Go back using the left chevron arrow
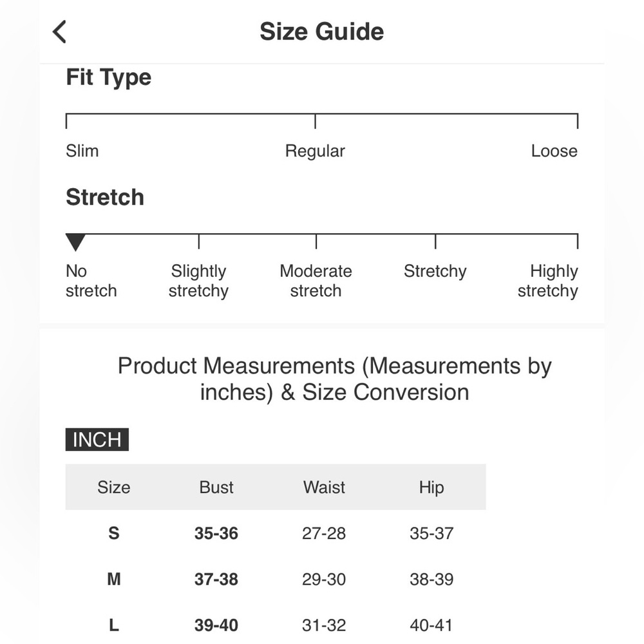The height and width of the screenshot is (644, 644). (x=59, y=32)
